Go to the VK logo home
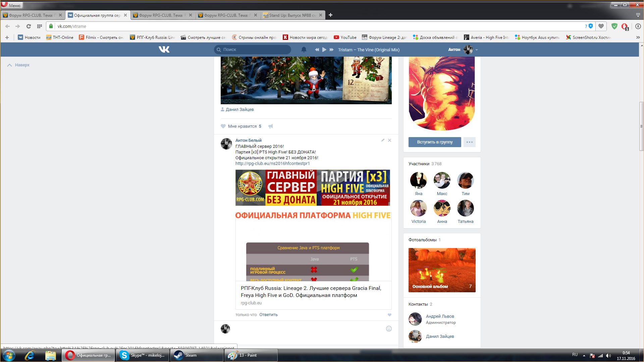Image resolution: width=644 pixels, height=362 pixels. pyautogui.click(x=164, y=50)
